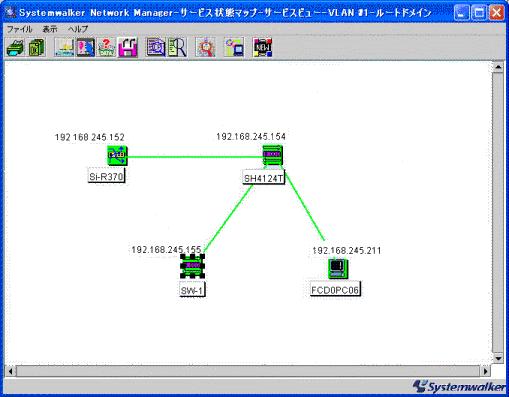The image size is (509, 397).
Task: Open the ファイル menu
Action: pyautogui.click(x=19, y=29)
